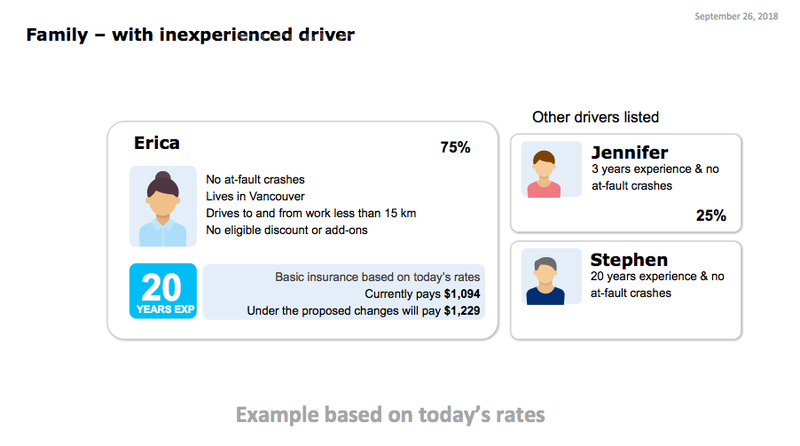The height and width of the screenshot is (446, 800).
Task: Click the slide title about inexperienced driver
Action: coord(190,35)
